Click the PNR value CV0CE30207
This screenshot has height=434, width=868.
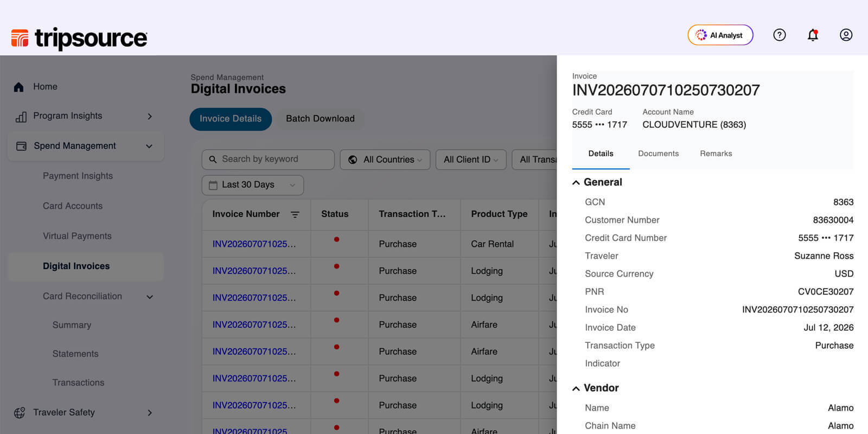(825, 292)
